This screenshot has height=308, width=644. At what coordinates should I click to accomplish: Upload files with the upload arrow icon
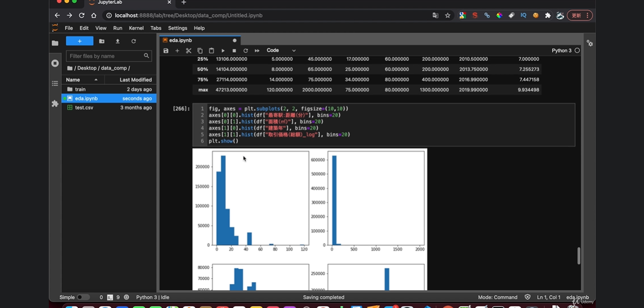pos(118,41)
